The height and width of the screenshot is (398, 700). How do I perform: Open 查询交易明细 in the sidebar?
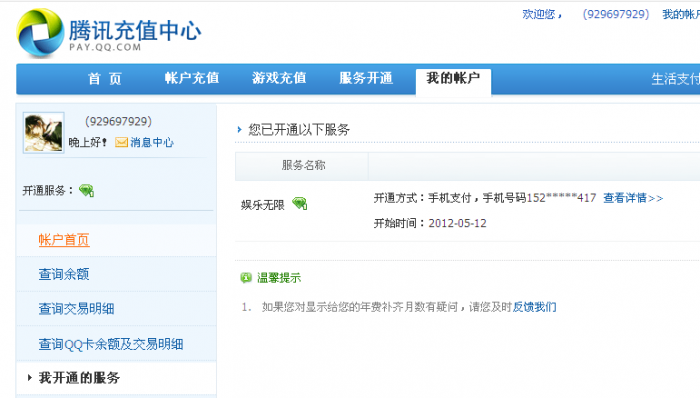[x=76, y=309]
